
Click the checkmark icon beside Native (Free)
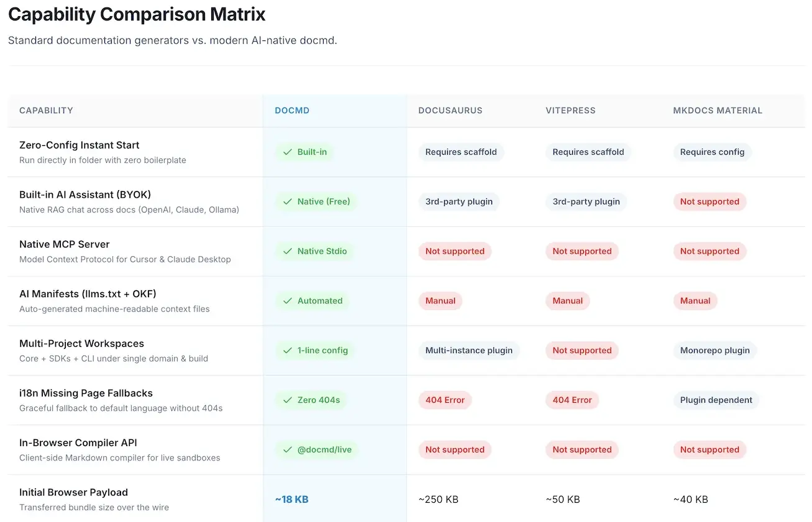[x=288, y=201]
